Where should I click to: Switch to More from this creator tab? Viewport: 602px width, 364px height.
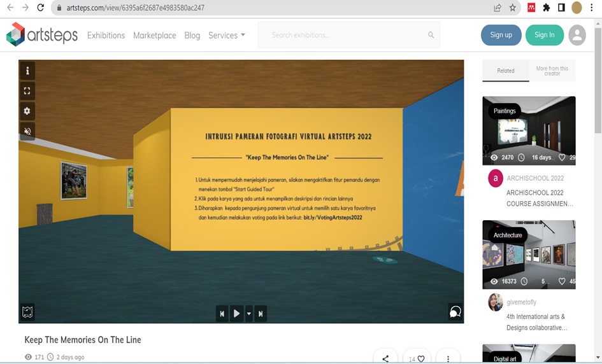pyautogui.click(x=552, y=71)
